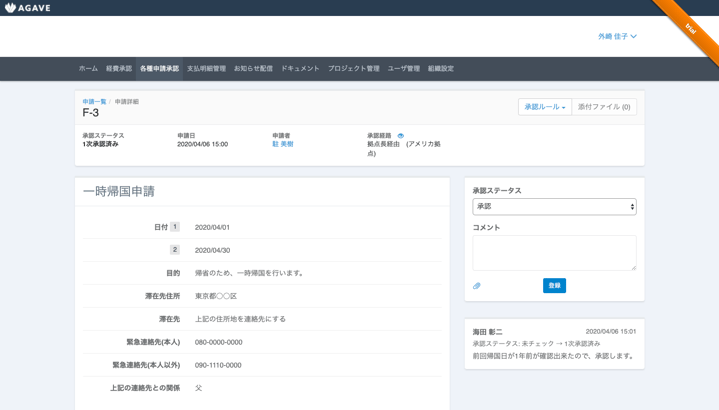This screenshot has width=719, height=410.
Task: Select the 各種申請承認 tab
Action: click(x=159, y=69)
